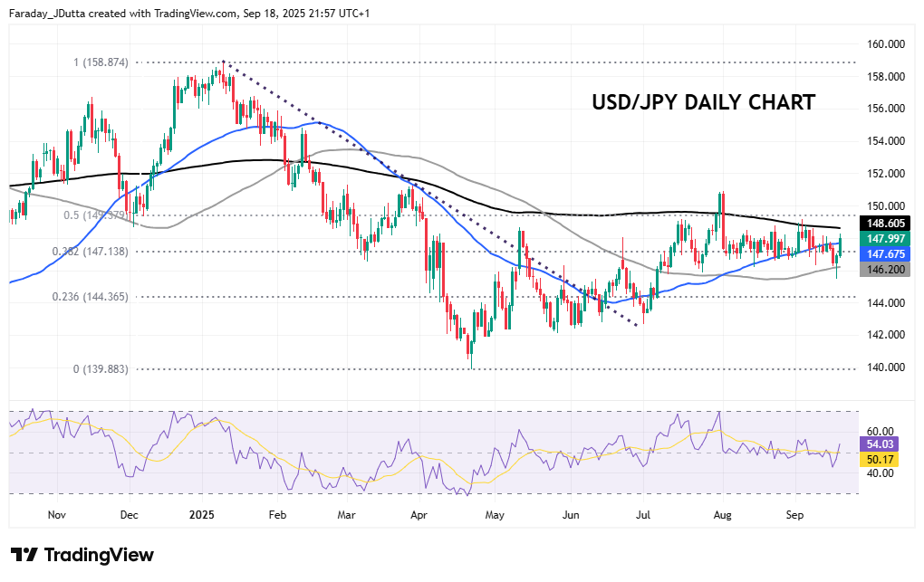Select the green 147.997 price tag
Image resolution: width=924 pixels, height=582 pixels.
[885, 239]
